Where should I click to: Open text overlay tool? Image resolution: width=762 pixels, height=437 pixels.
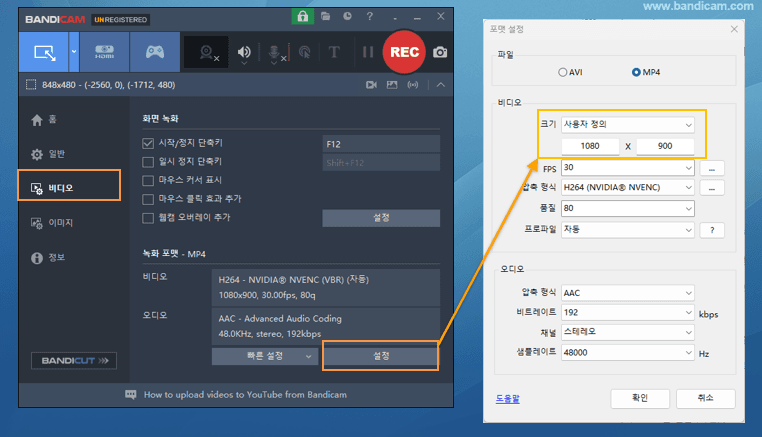pyautogui.click(x=334, y=52)
